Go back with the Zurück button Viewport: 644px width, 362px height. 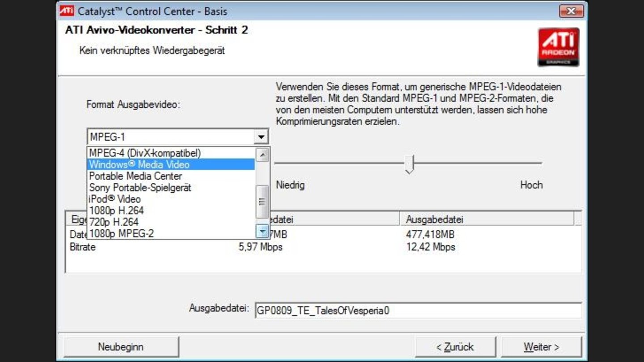(x=455, y=347)
